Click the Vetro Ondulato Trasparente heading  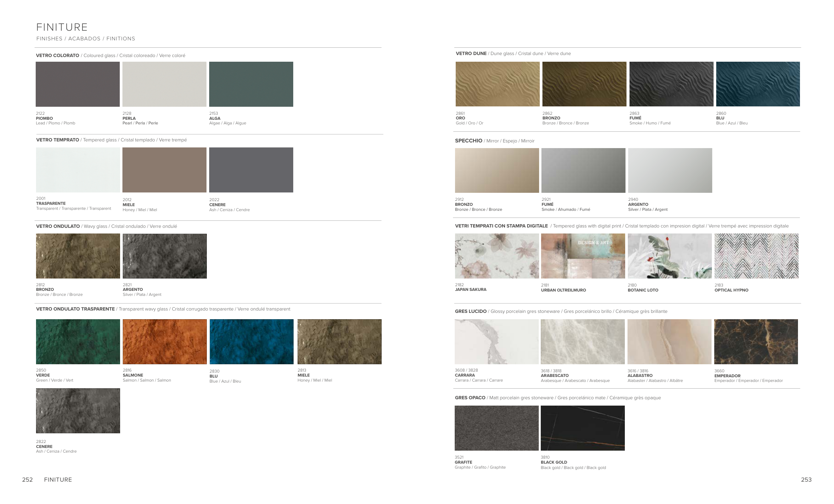[75, 309]
